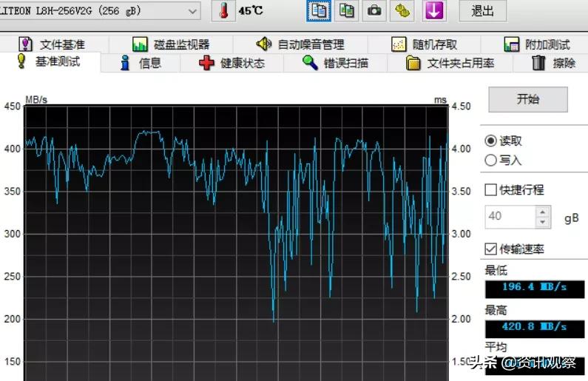The image size is (588, 381).
Task: Enable the 快捷行程 checkbox
Action: coord(491,189)
